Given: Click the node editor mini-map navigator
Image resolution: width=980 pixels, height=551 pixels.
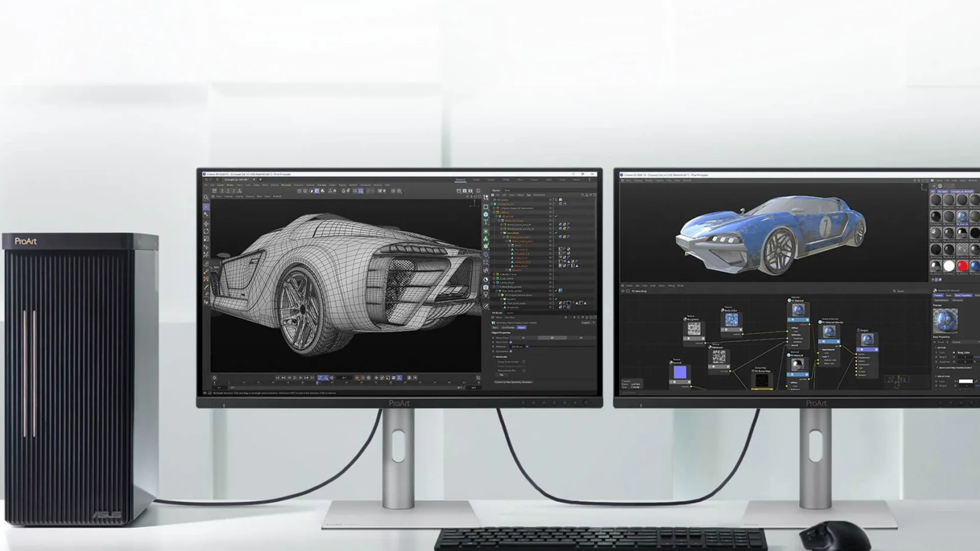Looking at the screenshot, I should (x=897, y=382).
